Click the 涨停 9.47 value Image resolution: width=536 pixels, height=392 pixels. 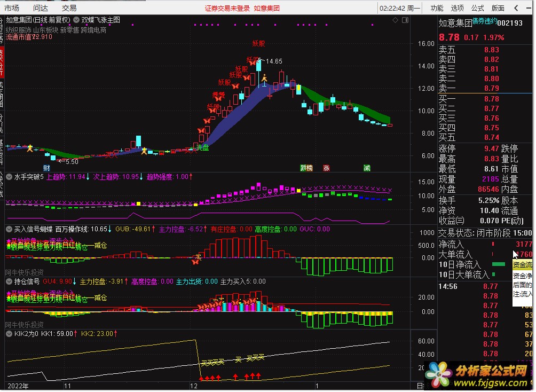pos(491,149)
